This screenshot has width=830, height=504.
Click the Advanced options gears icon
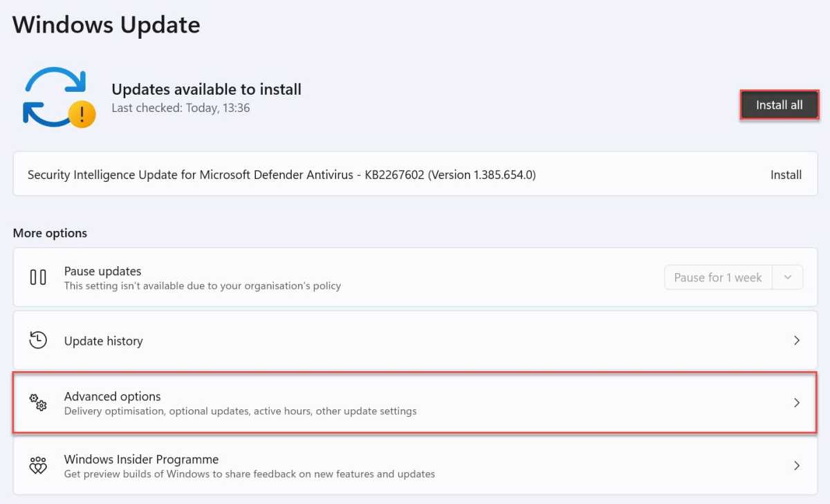click(38, 402)
